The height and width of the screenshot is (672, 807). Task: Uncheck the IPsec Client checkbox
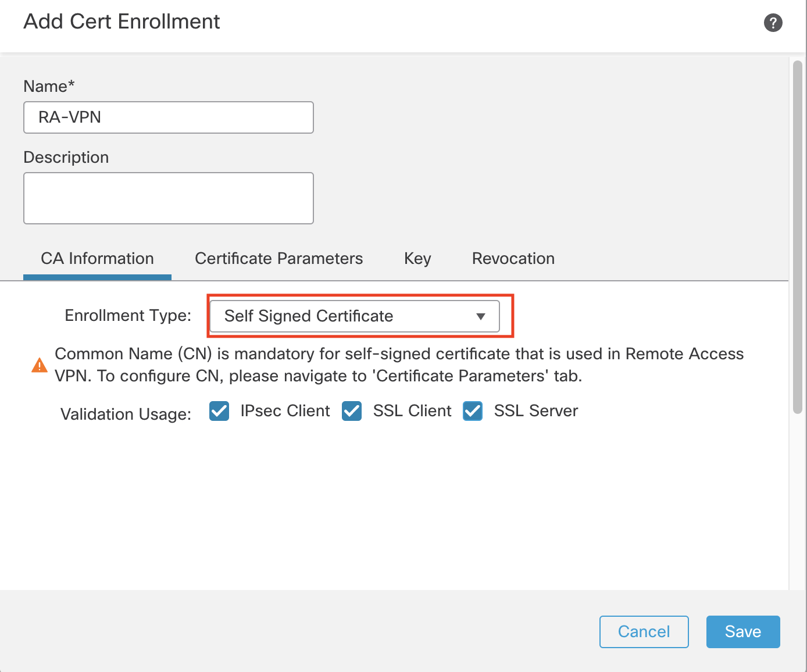pyautogui.click(x=219, y=411)
